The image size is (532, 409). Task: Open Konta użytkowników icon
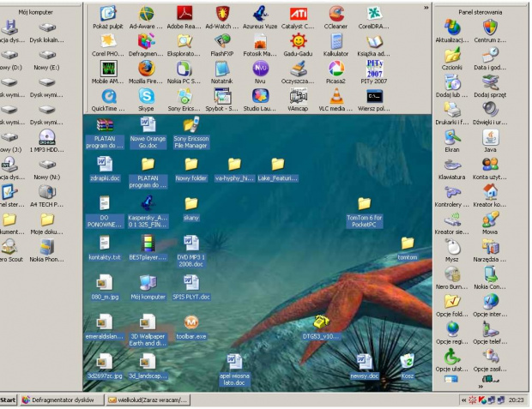tap(490, 169)
